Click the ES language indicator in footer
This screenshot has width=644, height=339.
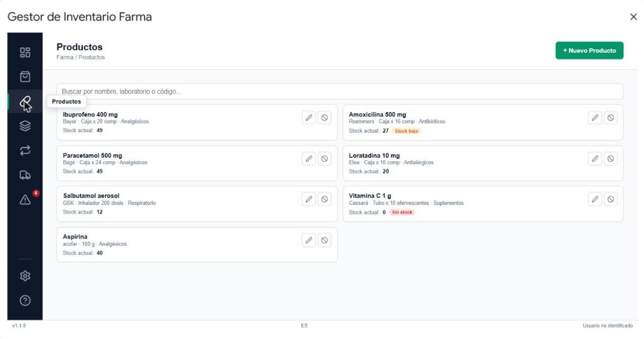304,326
